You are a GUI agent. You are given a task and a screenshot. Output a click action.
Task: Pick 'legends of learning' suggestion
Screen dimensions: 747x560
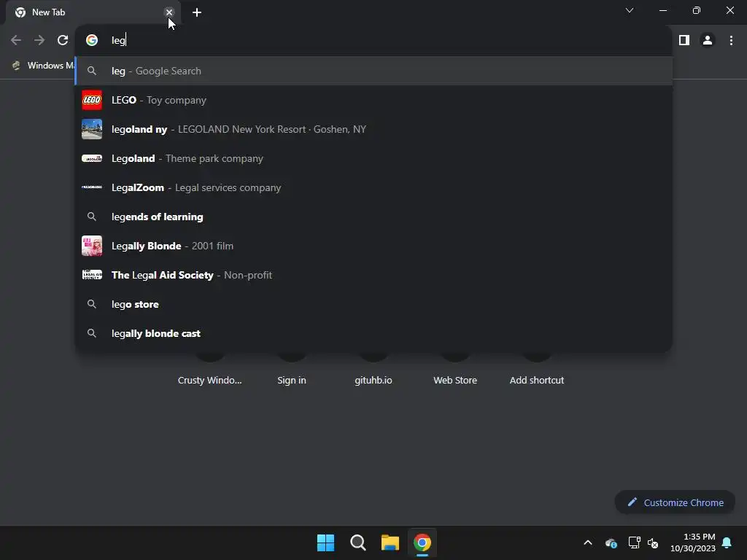point(373,217)
